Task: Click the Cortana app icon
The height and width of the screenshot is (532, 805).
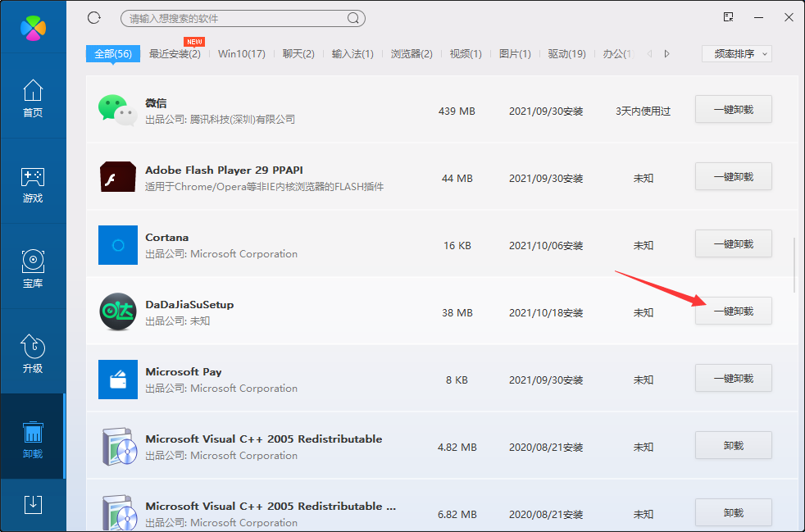Action: [118, 245]
